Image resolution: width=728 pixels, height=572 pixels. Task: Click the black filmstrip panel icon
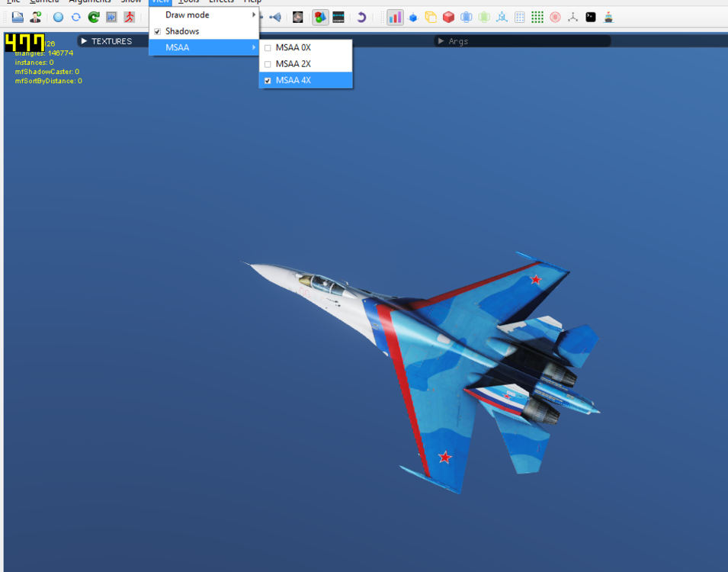[x=338, y=18]
